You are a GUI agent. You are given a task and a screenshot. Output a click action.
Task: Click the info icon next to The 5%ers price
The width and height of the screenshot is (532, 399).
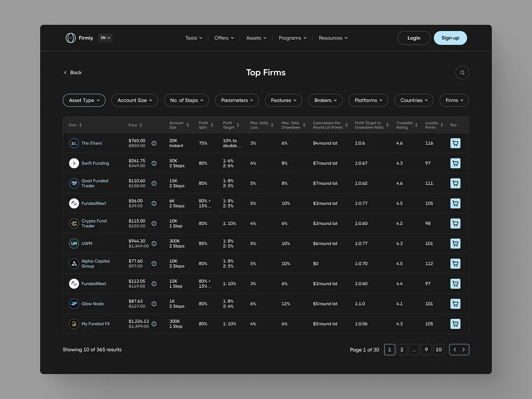[154, 143]
